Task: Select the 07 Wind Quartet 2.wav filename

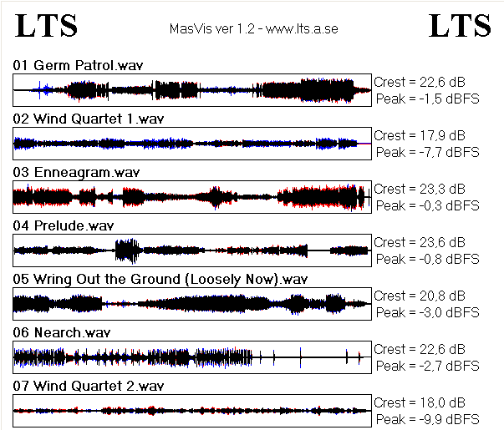Action: pos(89,386)
